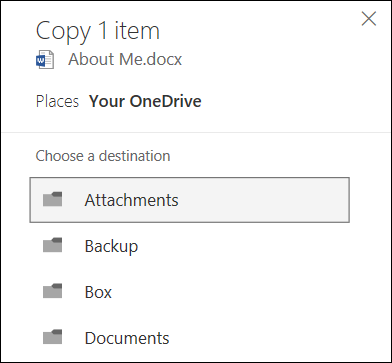Click blank space right of Documents label
The height and width of the screenshot is (363, 392).
click(x=260, y=338)
